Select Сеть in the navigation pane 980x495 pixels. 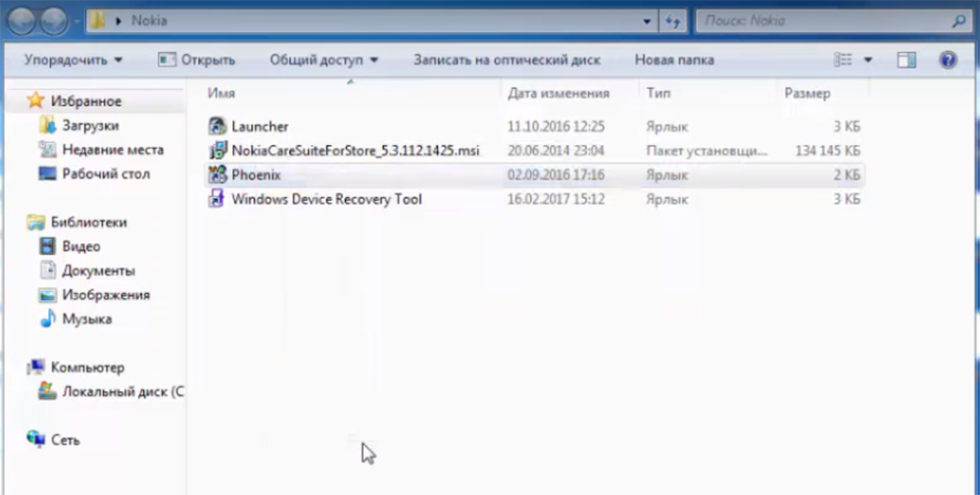coord(65,439)
